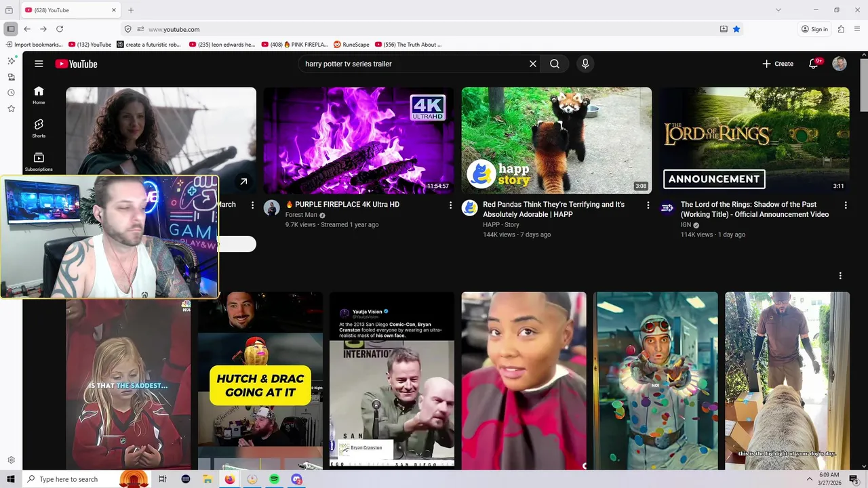Open Spotify from the taskbar
This screenshot has width=868, height=488.
pos(274,479)
